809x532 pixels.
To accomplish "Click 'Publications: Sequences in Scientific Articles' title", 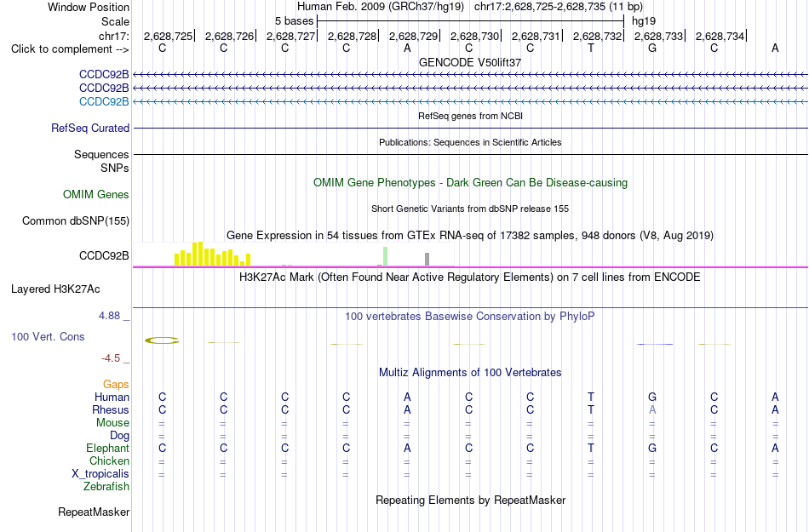I will [x=470, y=142].
